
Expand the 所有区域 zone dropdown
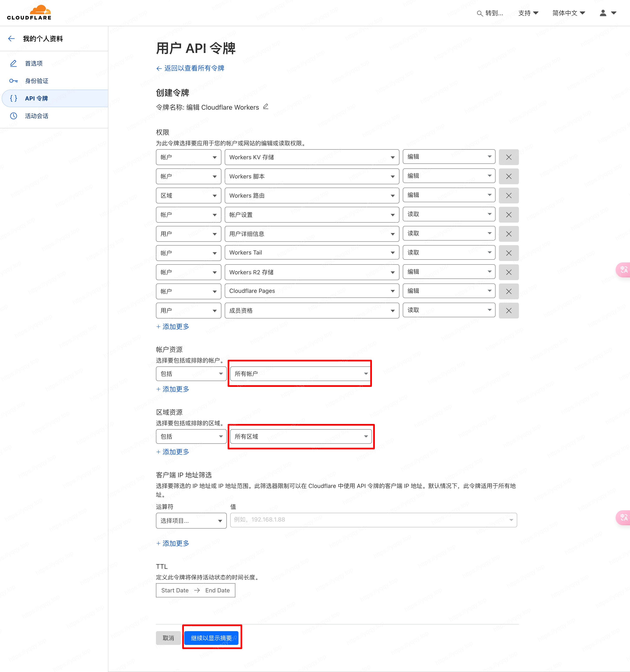click(x=300, y=436)
